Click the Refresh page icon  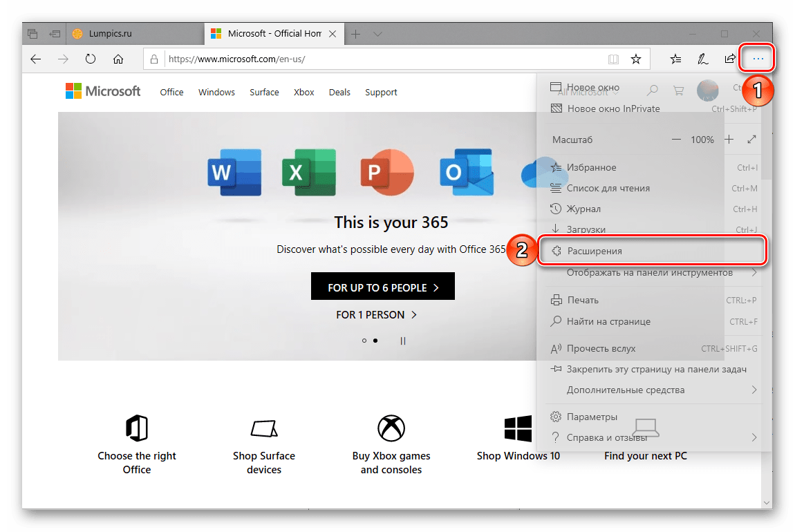tap(90, 59)
